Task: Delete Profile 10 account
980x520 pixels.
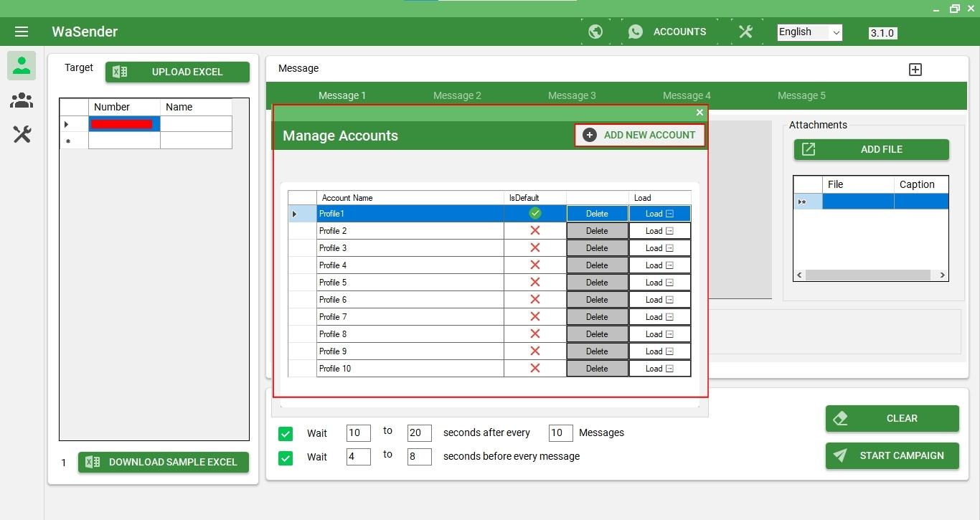Action: 597,369
